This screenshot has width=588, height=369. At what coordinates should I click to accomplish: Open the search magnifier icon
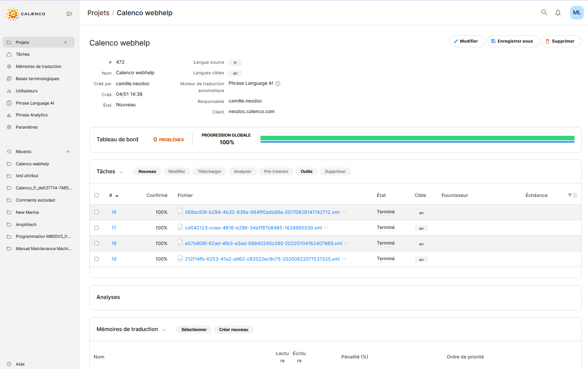[544, 13]
